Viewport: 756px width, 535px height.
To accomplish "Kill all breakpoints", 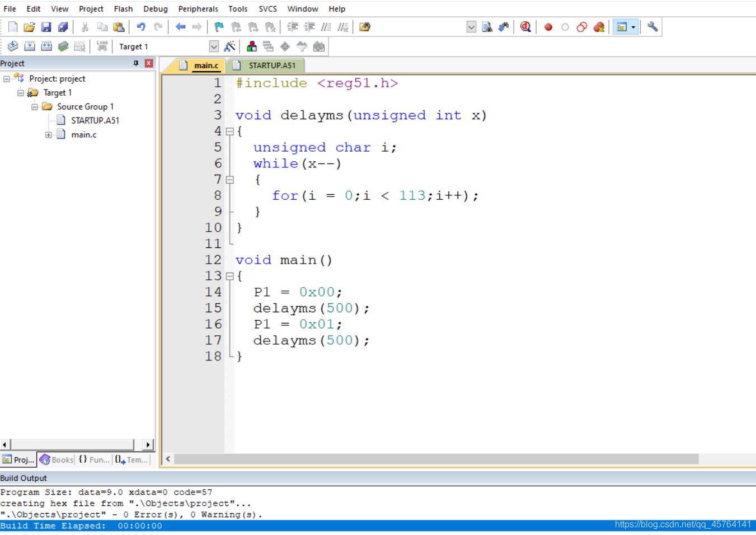I will (x=599, y=27).
